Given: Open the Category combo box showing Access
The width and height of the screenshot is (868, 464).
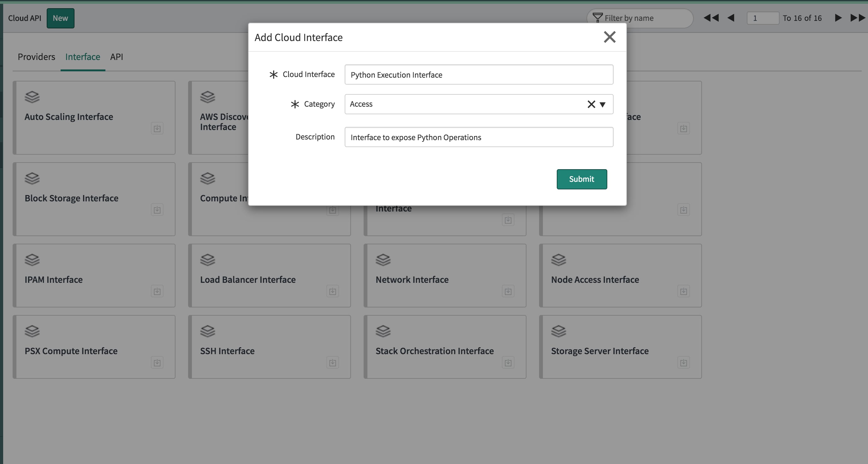Looking at the screenshot, I should 465,104.
